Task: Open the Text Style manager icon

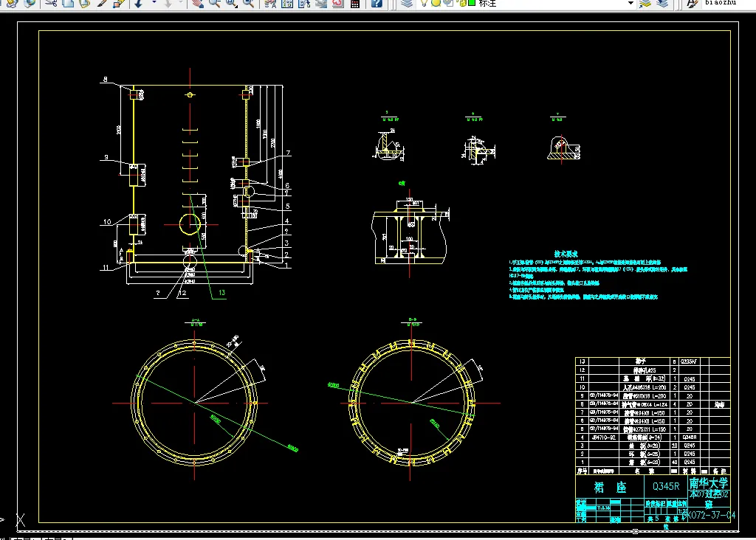Action: click(693, 4)
